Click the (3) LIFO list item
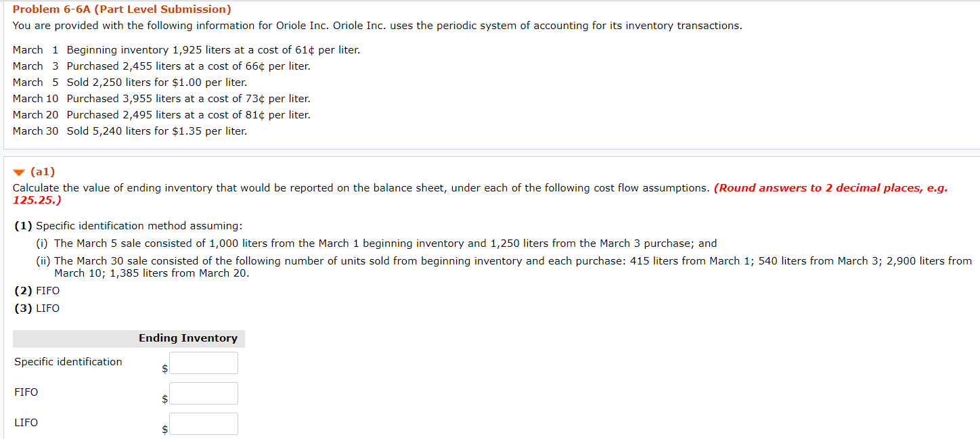 [x=36, y=308]
